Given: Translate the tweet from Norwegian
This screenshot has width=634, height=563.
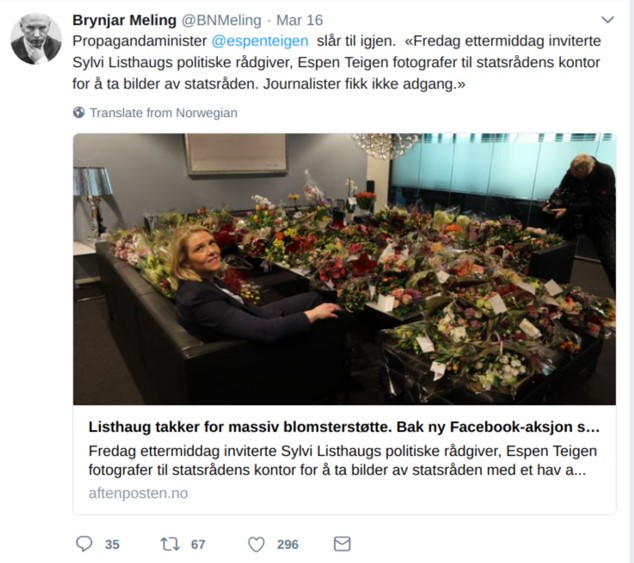Looking at the screenshot, I should coord(163,113).
